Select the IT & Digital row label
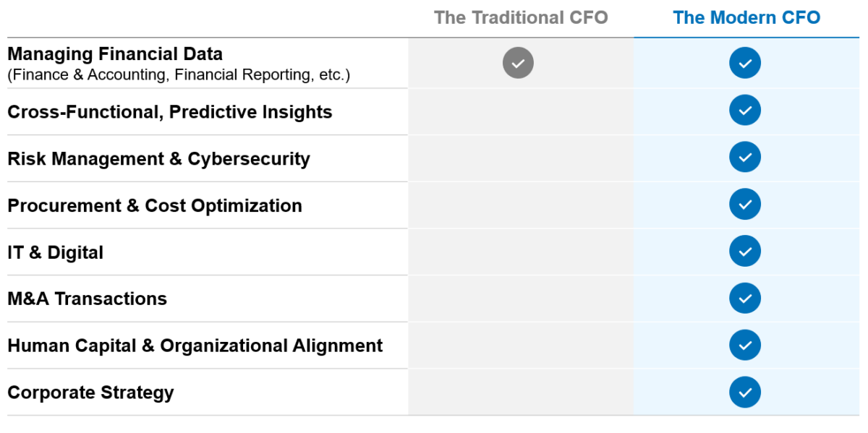Image resolution: width=868 pixels, height=433 pixels. tap(55, 252)
